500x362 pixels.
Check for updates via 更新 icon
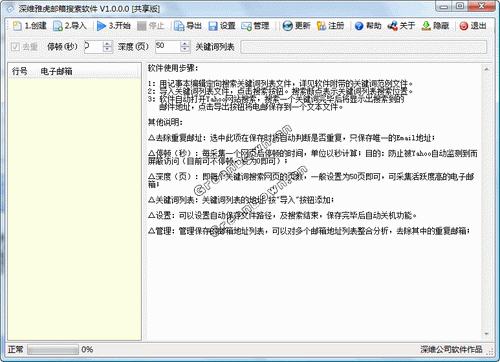point(287,26)
